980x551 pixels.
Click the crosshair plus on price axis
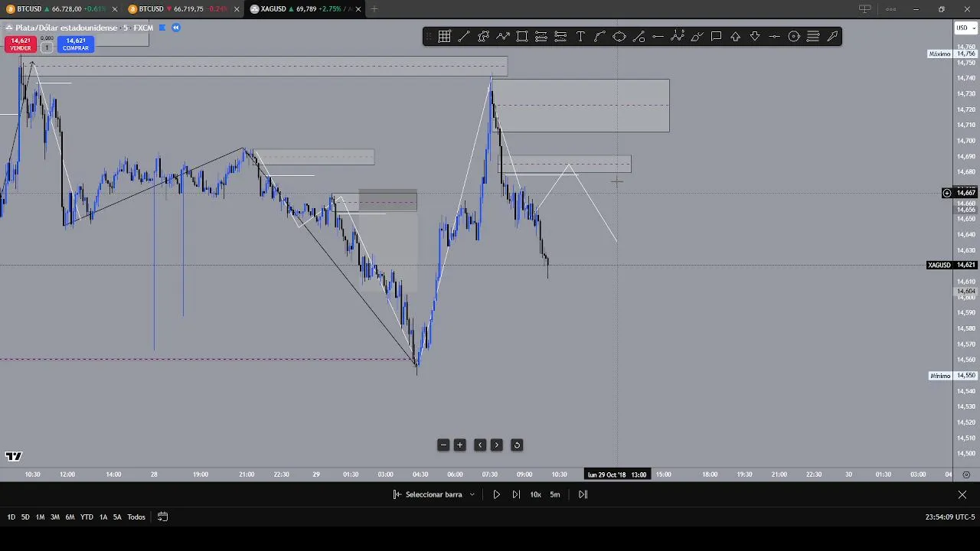(x=947, y=193)
